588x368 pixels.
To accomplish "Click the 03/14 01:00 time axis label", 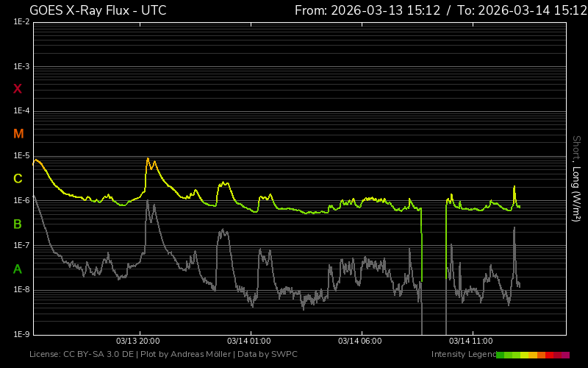I will coord(248,341).
